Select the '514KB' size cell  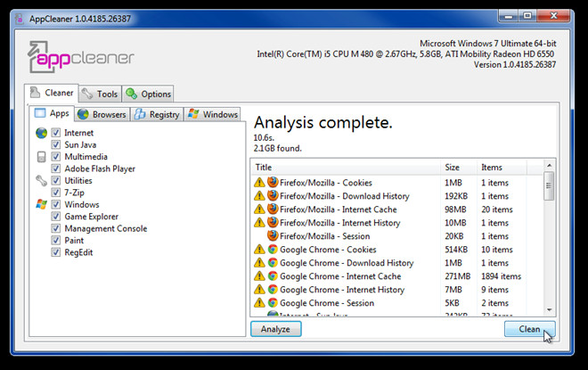pyautogui.click(x=456, y=250)
